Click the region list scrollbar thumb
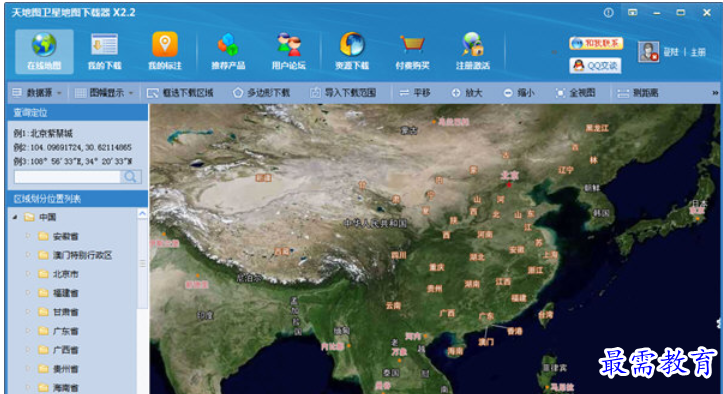This screenshot has height=394, width=723. 142,263
